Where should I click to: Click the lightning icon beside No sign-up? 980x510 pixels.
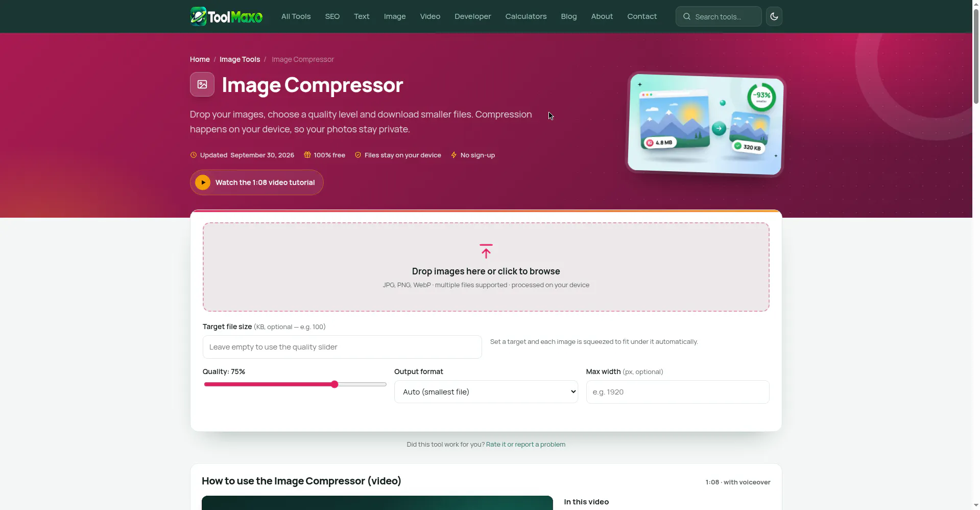coord(453,155)
